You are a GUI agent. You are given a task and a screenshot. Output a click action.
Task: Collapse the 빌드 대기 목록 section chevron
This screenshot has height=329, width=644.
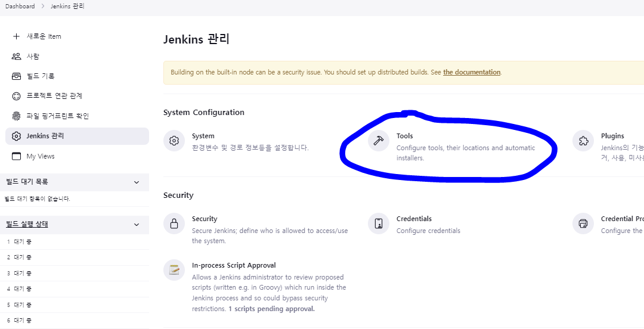tap(137, 182)
